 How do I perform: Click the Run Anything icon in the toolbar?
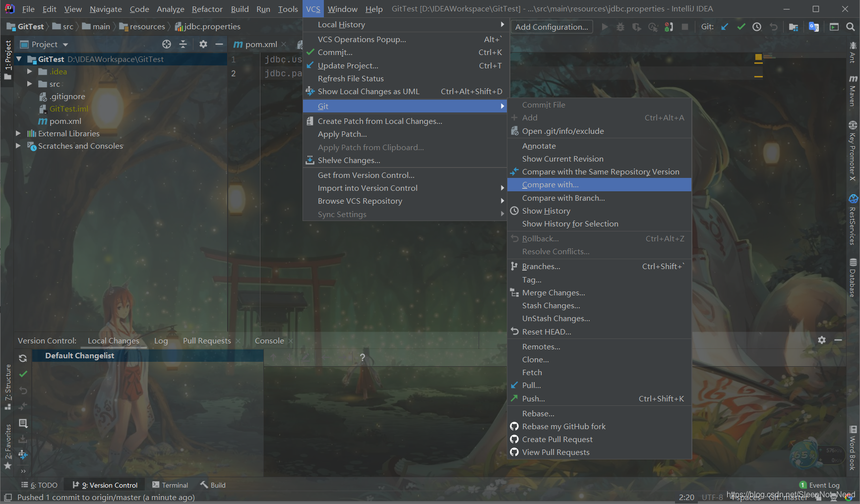pos(834,27)
